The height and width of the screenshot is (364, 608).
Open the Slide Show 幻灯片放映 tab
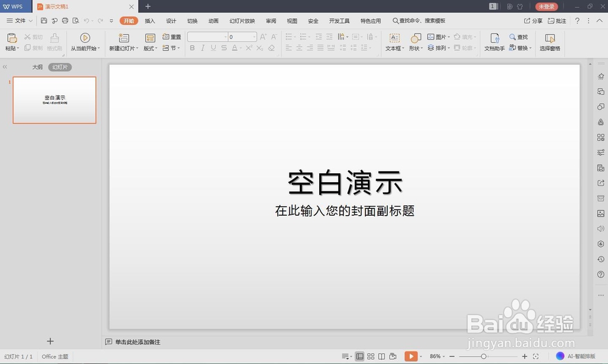tap(242, 21)
